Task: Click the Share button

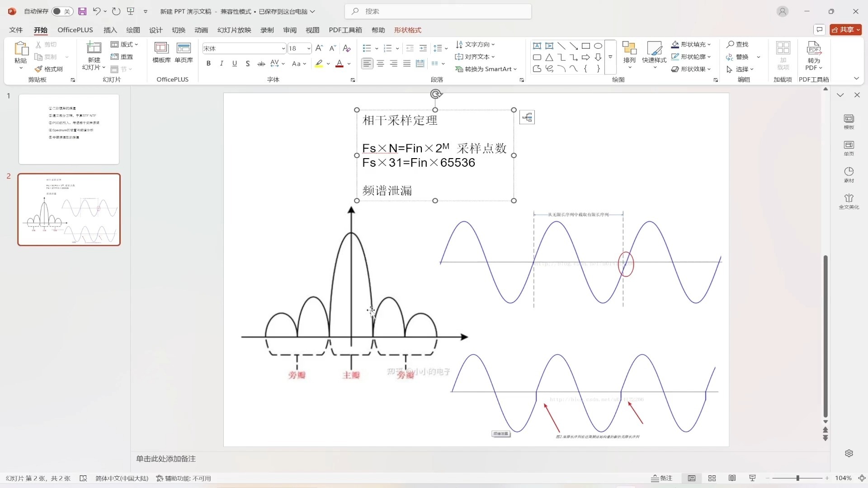Action: [845, 29]
